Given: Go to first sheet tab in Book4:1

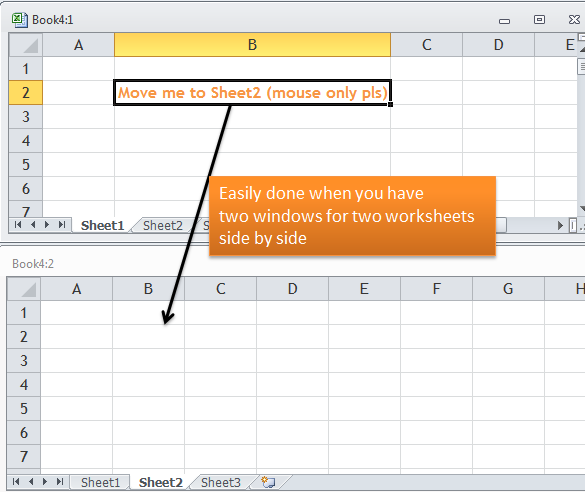Looking at the screenshot, I should [18, 225].
